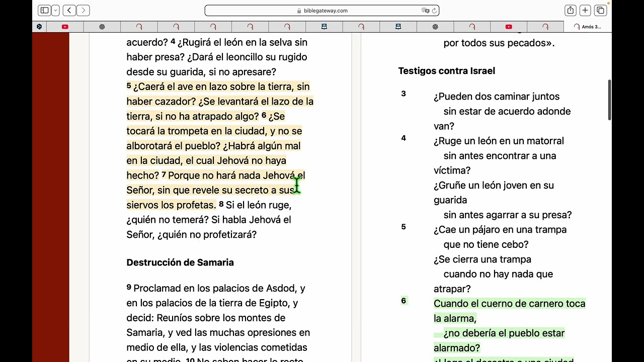Click the biblegateway.com address bar
This screenshot has height=362, width=644.
tap(322, 10)
